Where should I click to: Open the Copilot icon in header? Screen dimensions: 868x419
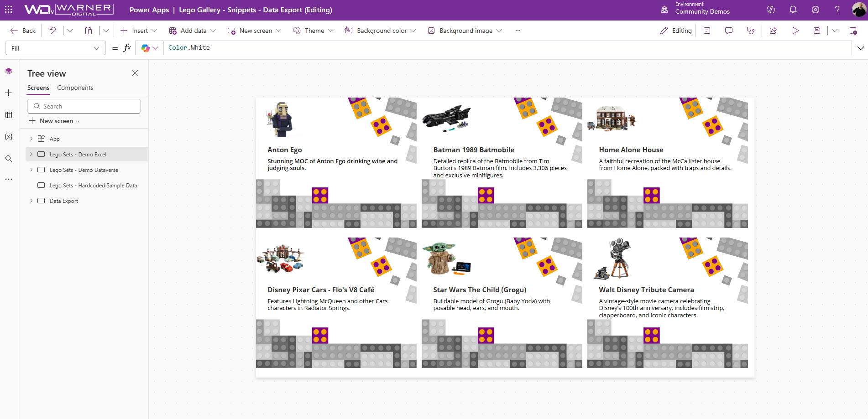point(771,10)
